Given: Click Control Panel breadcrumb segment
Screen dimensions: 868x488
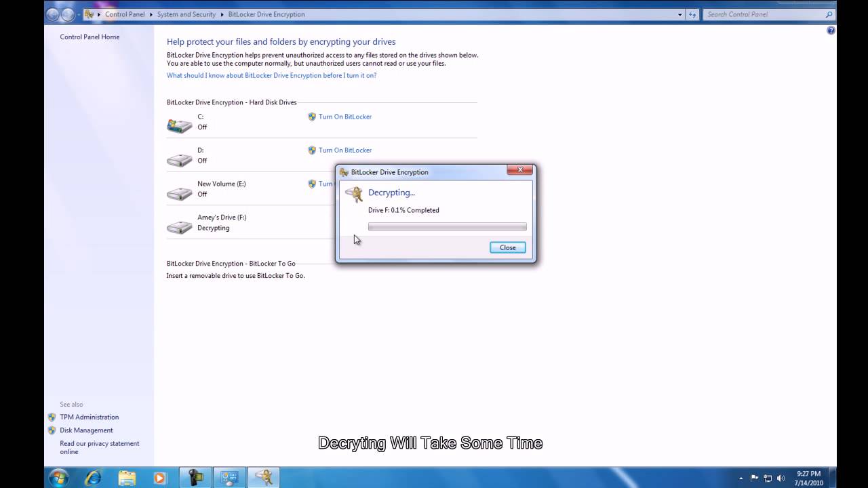Looking at the screenshot, I should click(125, 14).
